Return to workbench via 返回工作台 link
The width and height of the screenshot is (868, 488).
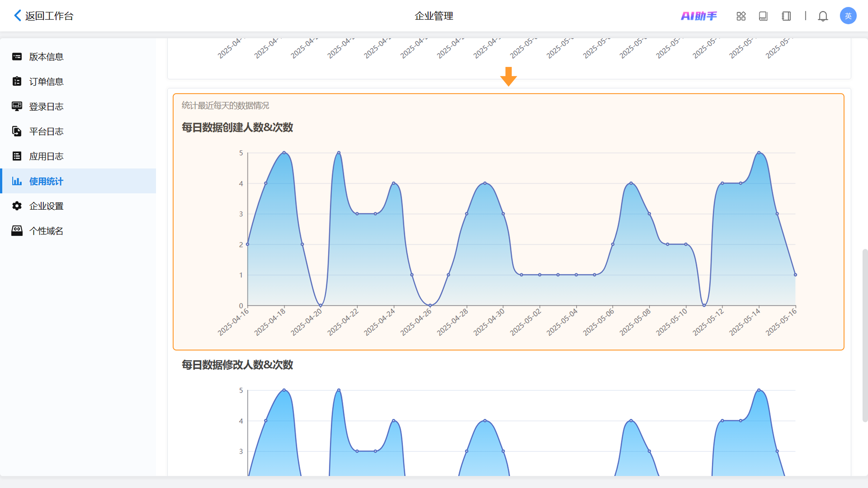49,16
